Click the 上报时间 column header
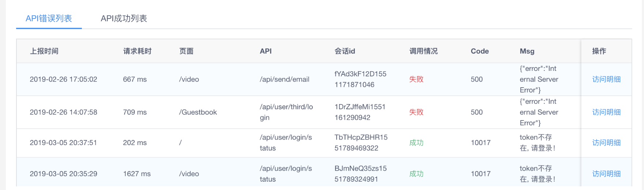Image resolution: width=644 pixels, height=190 pixels. pyautogui.click(x=44, y=51)
